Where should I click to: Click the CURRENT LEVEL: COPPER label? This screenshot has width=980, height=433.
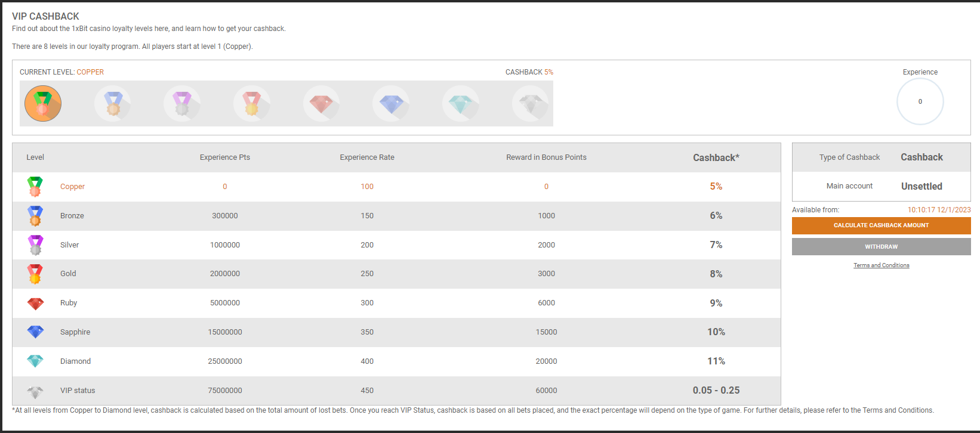coord(61,72)
